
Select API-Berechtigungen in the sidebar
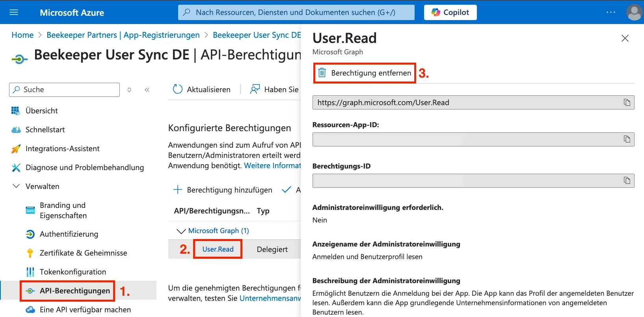coord(75,291)
